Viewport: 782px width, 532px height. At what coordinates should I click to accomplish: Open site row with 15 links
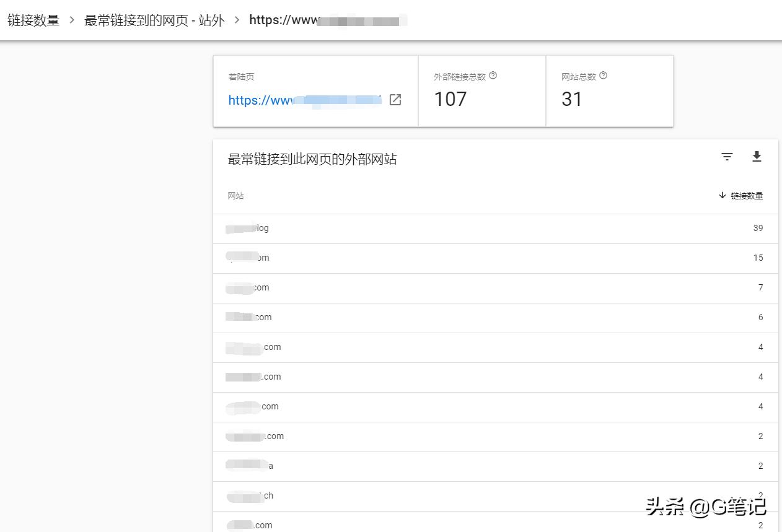[496, 258]
